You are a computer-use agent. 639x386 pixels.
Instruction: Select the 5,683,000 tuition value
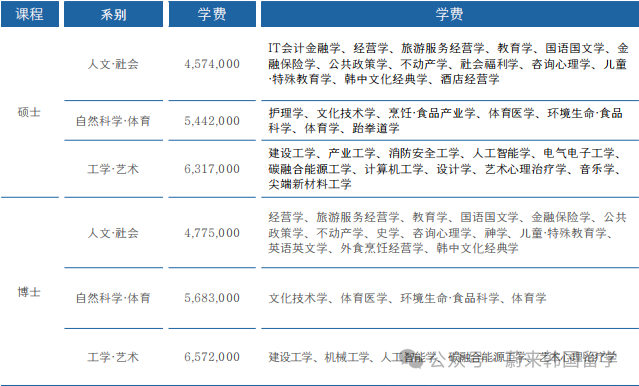212,298
